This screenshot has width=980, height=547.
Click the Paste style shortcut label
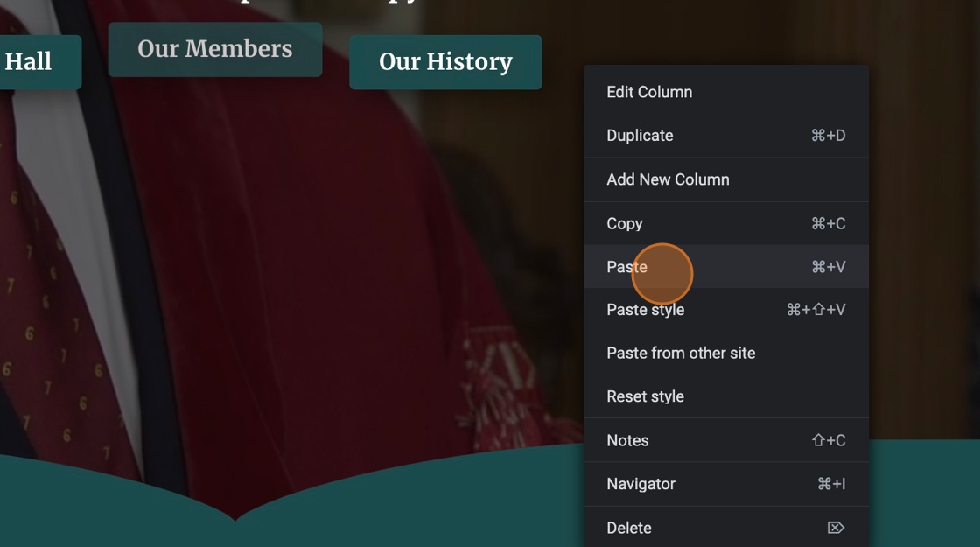(x=815, y=310)
